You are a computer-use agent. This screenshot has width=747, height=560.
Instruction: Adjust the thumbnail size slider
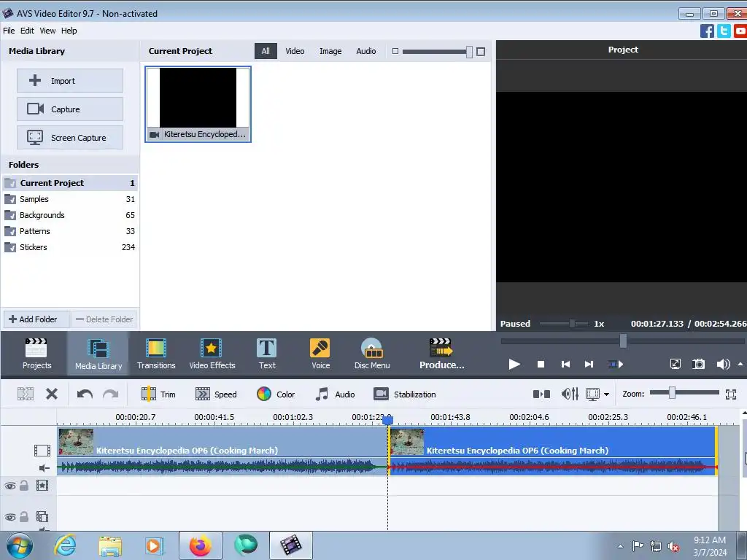469,52
